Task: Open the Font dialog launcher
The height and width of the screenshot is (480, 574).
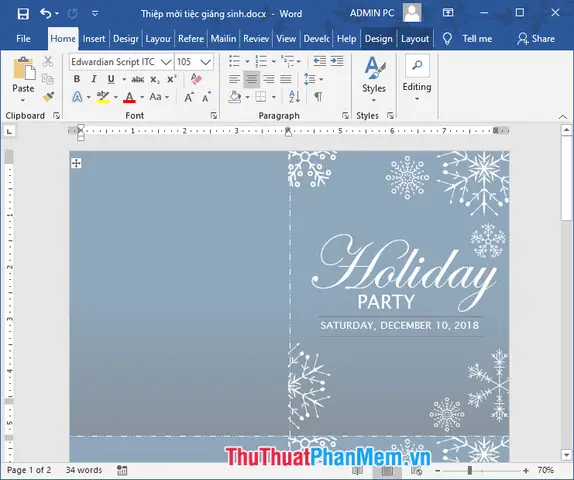Action: 213,116
